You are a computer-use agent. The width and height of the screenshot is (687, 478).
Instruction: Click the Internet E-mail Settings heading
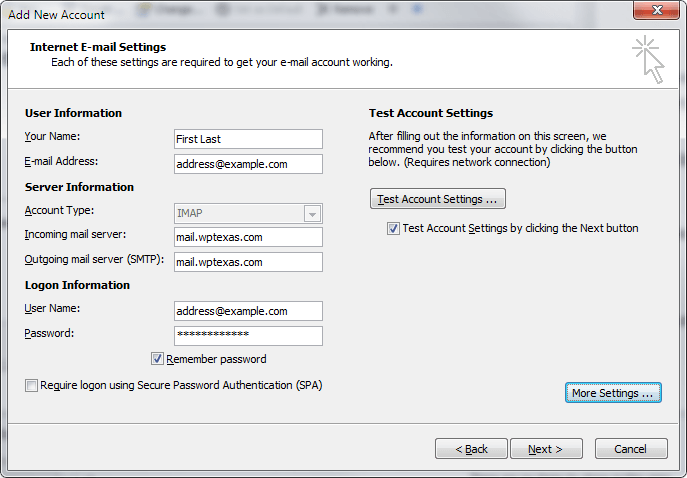[98, 47]
